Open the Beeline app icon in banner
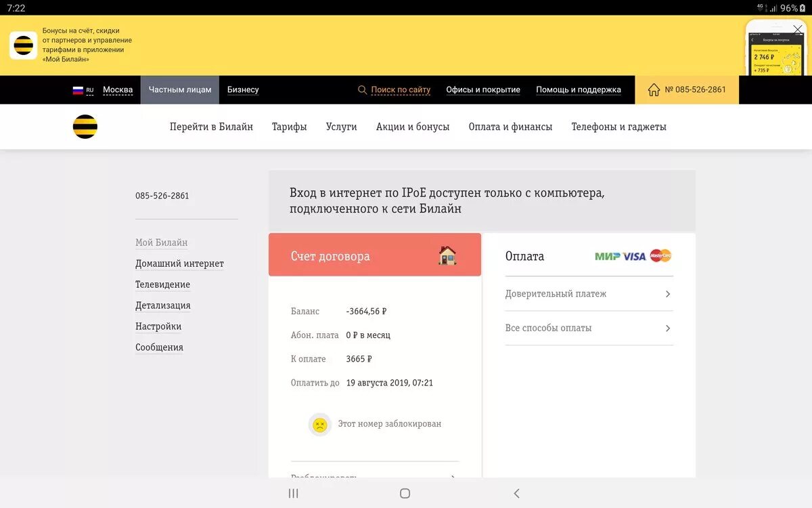The height and width of the screenshot is (508, 812). (23, 45)
